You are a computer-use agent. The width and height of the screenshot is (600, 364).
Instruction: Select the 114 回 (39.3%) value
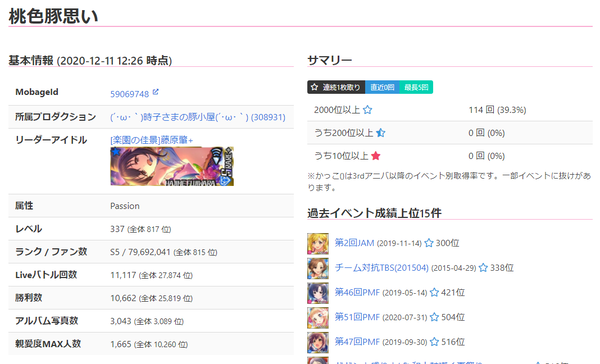(x=497, y=110)
